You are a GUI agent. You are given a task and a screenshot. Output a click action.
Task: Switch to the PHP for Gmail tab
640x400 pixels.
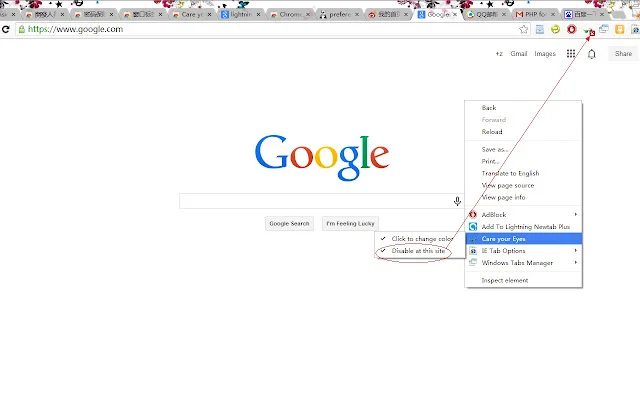pos(535,14)
